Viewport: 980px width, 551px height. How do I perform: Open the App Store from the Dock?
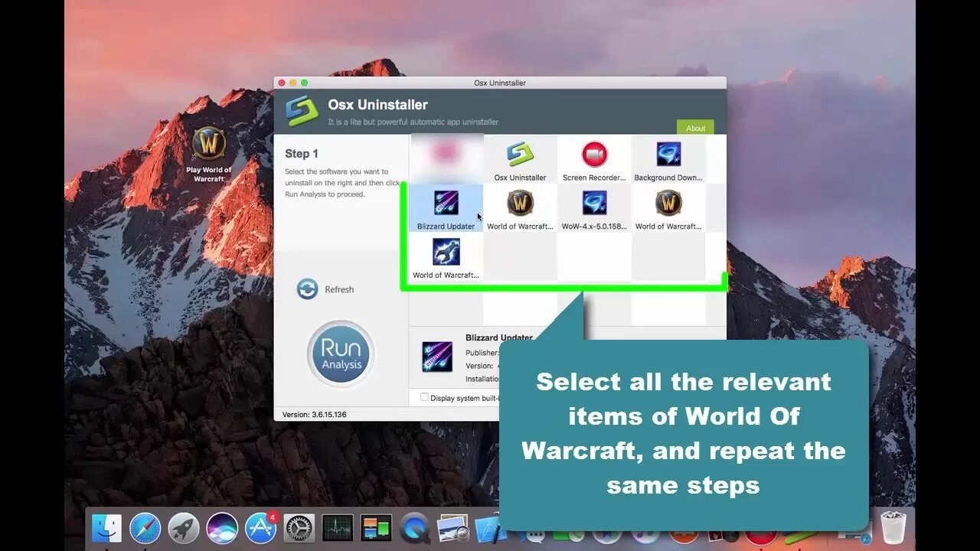[260, 528]
